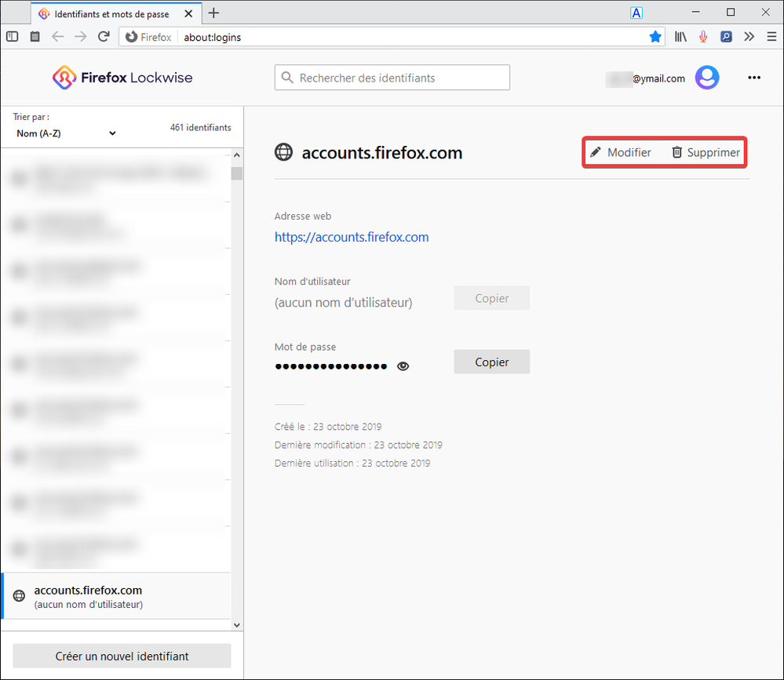Expand the toolbar overflow chevron
The width and height of the screenshot is (784, 680).
[749, 37]
